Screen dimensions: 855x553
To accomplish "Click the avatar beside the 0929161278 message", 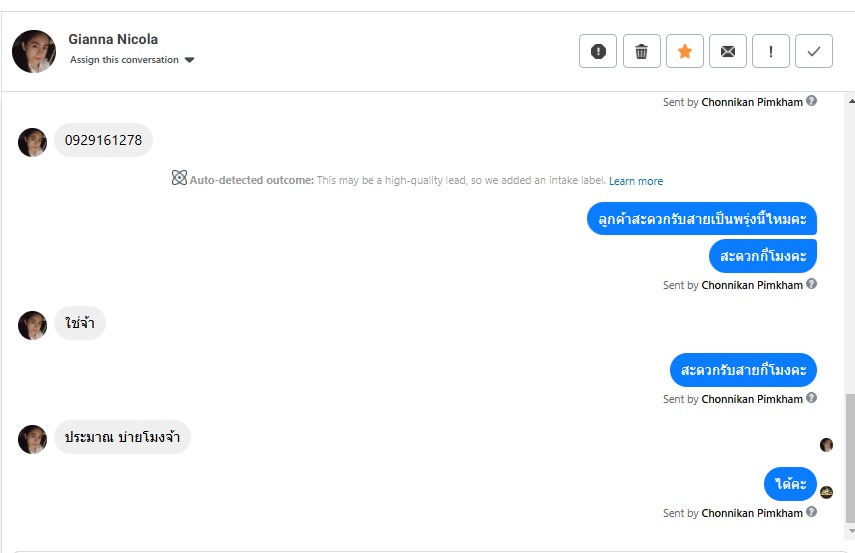I will tap(33, 142).
